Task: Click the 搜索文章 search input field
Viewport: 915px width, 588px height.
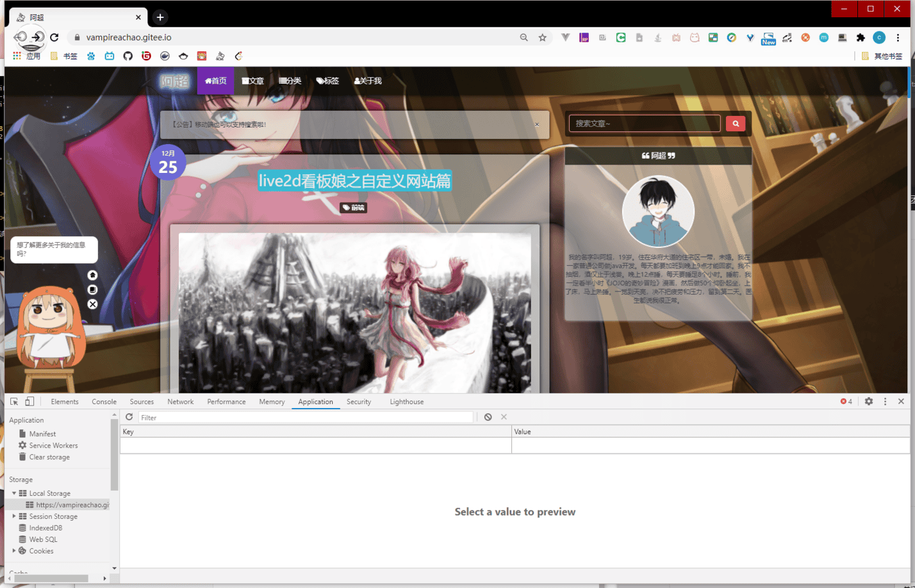Action: pos(644,124)
